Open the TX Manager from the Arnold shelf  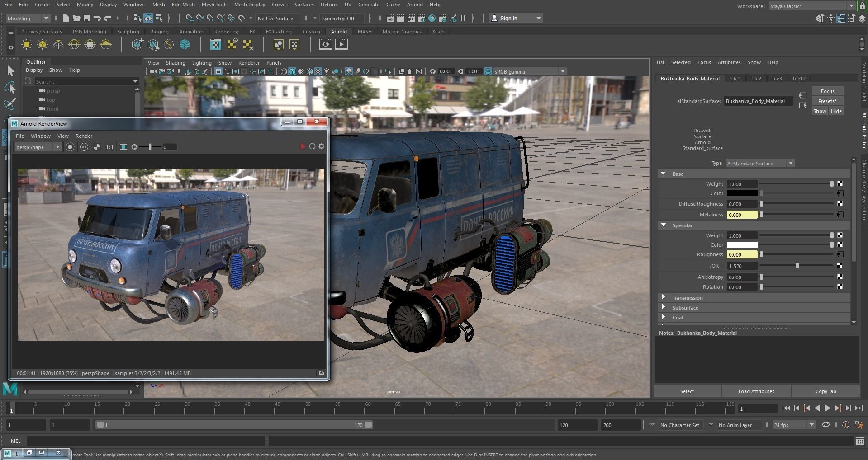[216, 44]
